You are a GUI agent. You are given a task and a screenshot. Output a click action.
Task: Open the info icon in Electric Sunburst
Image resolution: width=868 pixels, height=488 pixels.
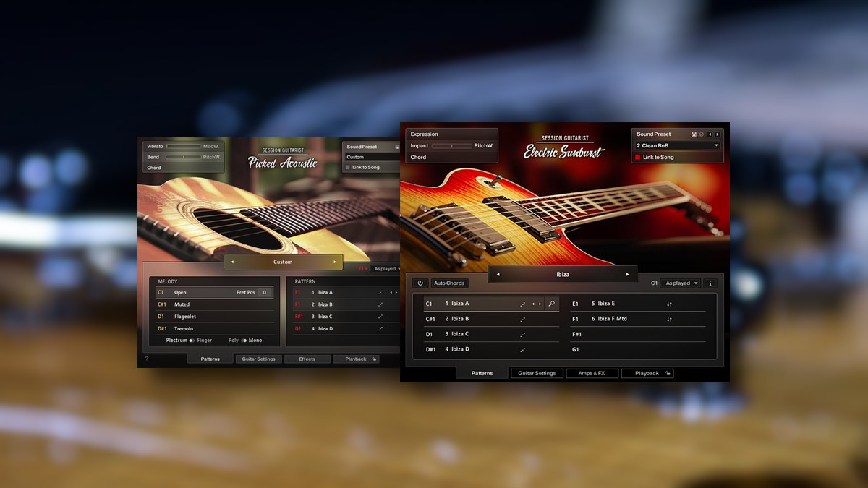coord(710,283)
